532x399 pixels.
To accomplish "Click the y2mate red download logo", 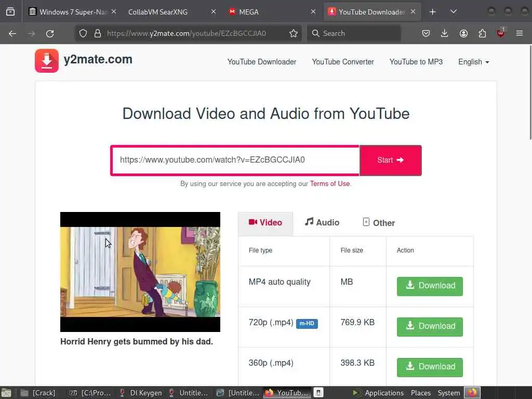I will (47, 61).
